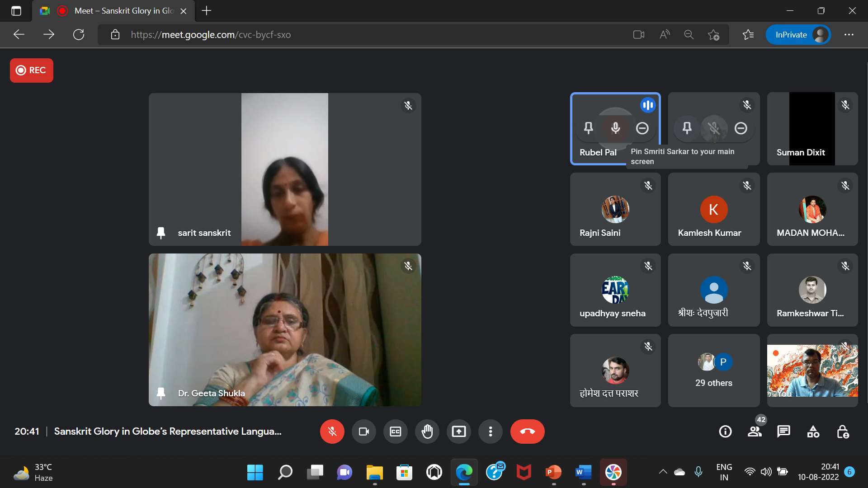Open the Activities panel
868x488 pixels.
click(813, 432)
